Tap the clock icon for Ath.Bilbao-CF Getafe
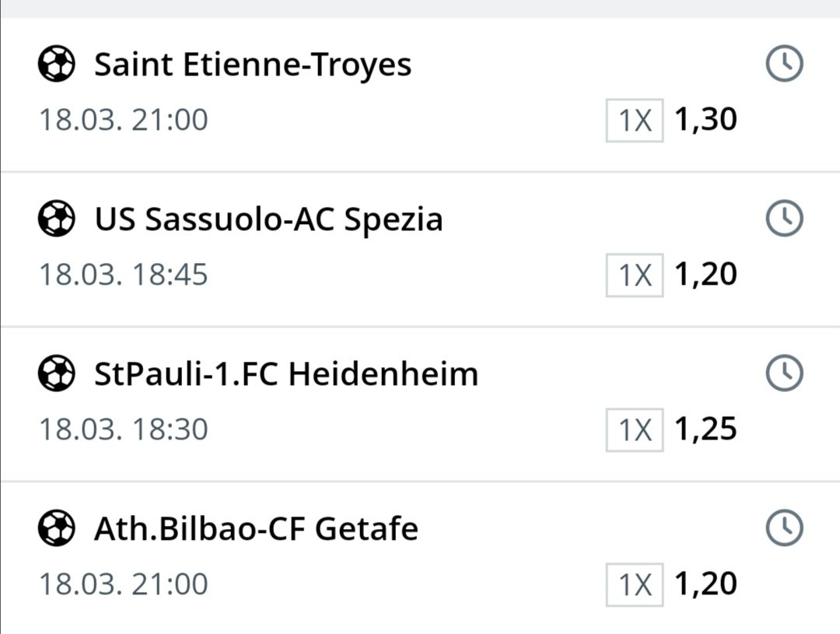Image resolution: width=840 pixels, height=634 pixels. (784, 529)
